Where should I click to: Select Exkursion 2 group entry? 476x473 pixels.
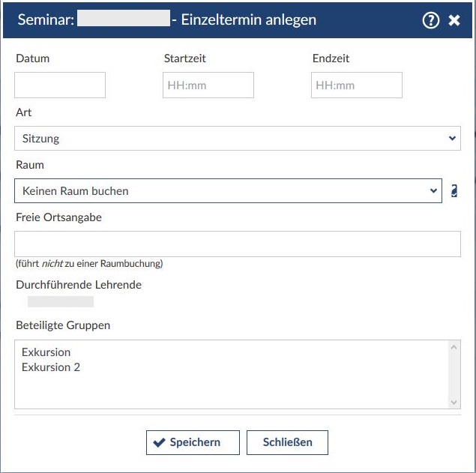click(51, 367)
